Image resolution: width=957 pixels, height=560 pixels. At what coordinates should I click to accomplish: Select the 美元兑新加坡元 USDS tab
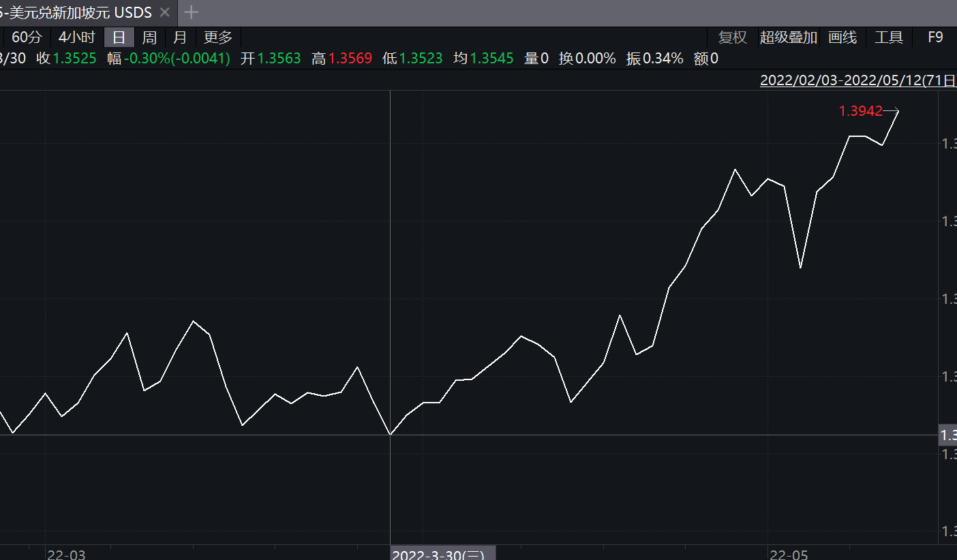click(76, 12)
